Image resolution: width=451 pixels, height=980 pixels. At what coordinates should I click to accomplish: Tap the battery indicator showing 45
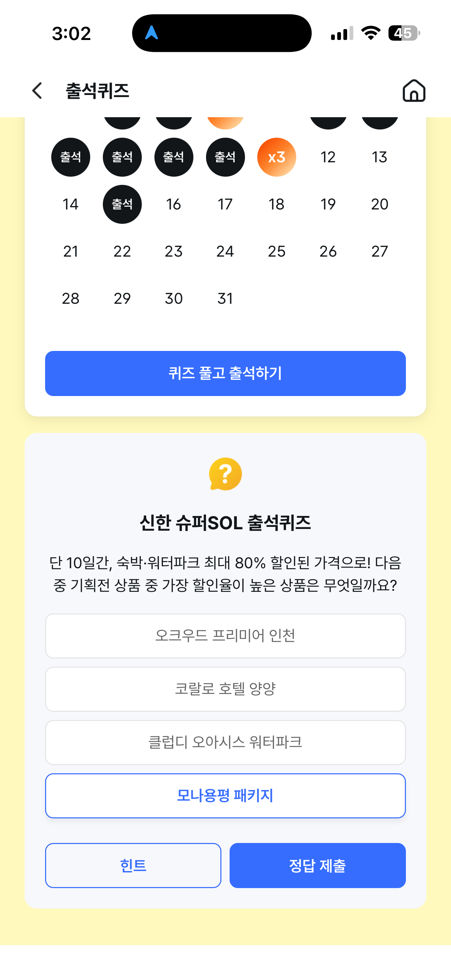click(404, 33)
